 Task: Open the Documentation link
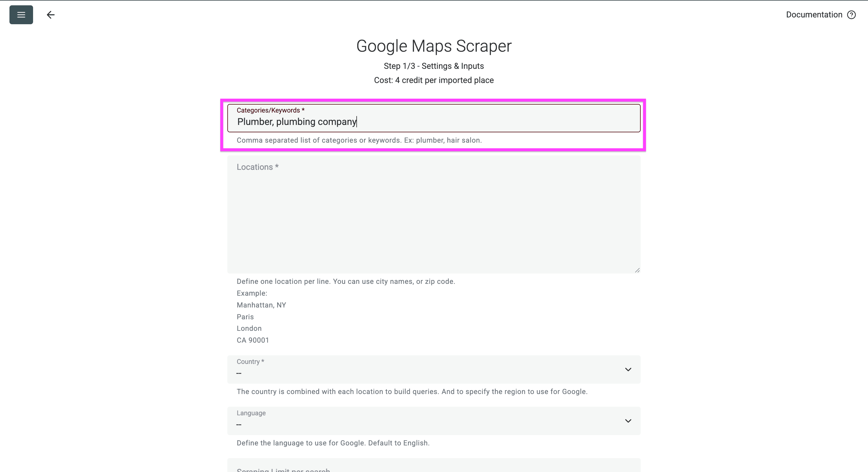[814, 14]
